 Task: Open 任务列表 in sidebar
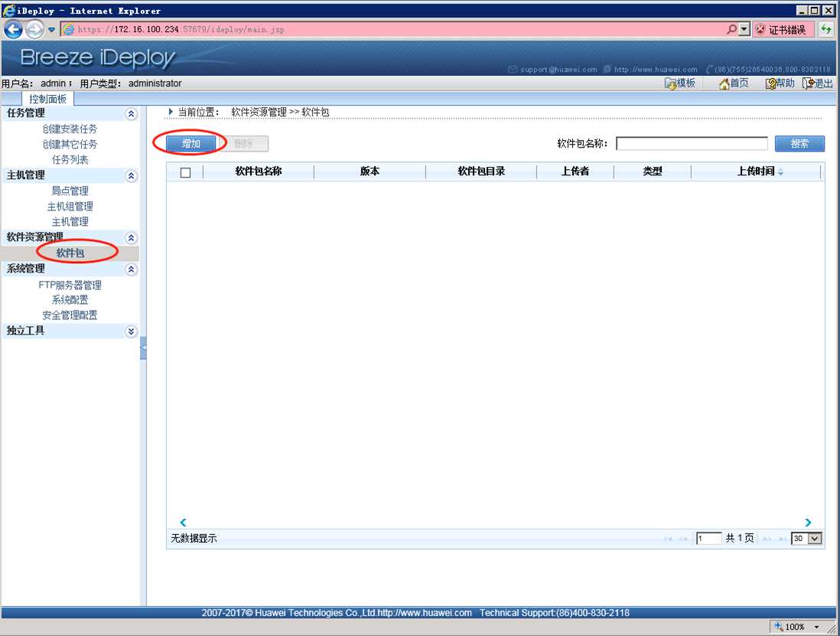coord(70,160)
